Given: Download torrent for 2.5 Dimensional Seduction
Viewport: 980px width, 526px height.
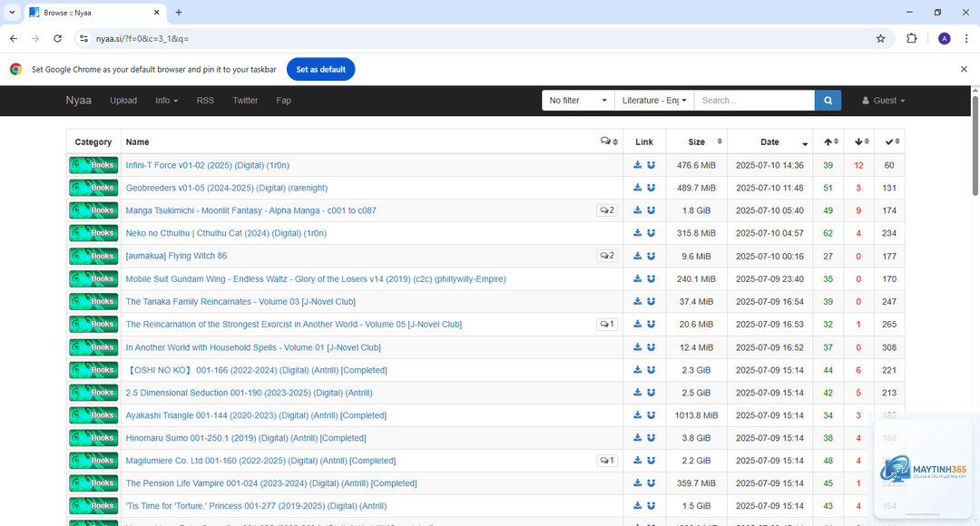Looking at the screenshot, I should (638, 393).
